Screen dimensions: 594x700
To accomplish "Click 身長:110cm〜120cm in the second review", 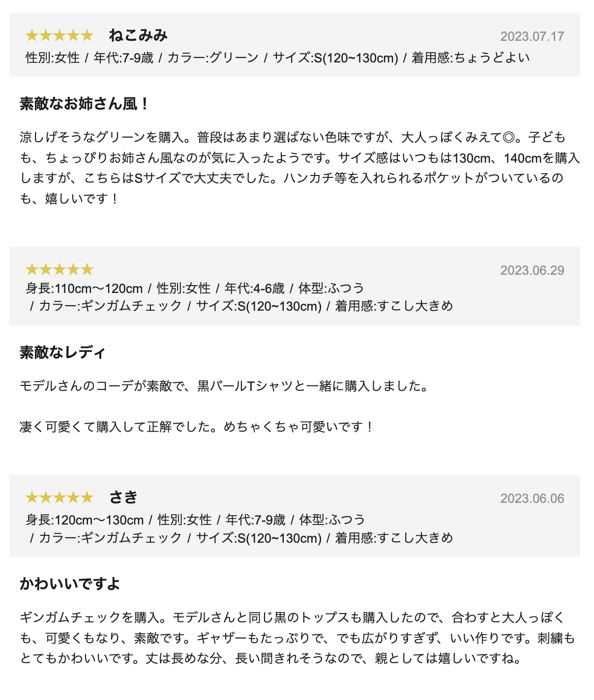I will tap(84, 288).
